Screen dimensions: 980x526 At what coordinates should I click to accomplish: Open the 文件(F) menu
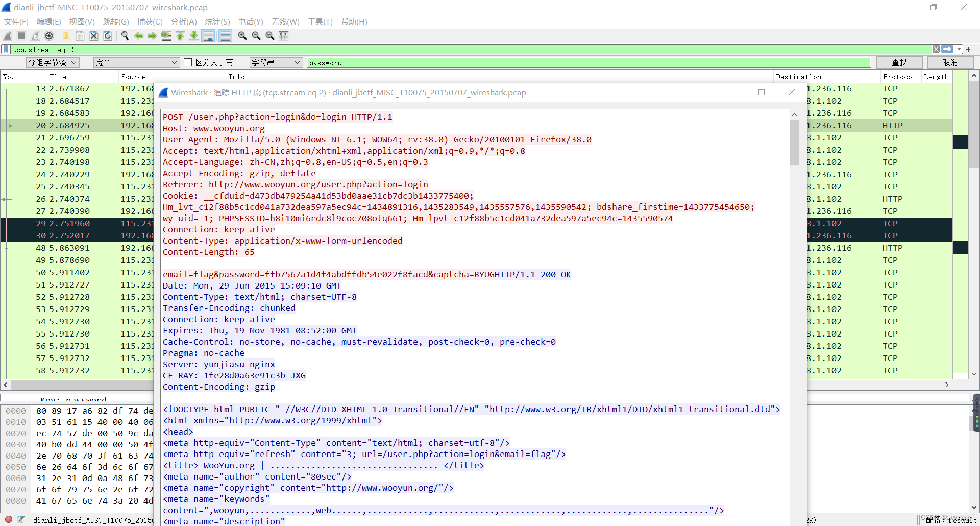tap(16, 21)
